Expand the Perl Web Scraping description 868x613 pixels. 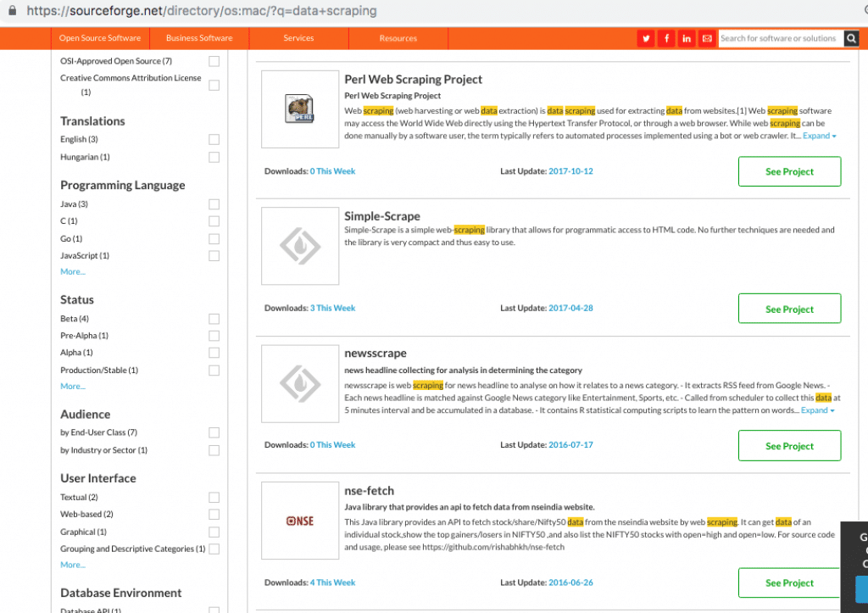click(820, 136)
